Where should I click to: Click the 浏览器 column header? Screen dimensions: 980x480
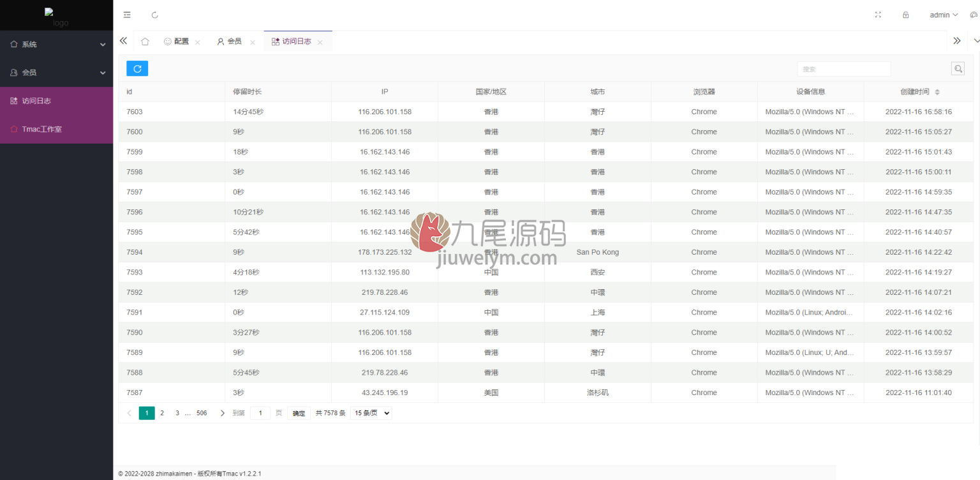(704, 92)
